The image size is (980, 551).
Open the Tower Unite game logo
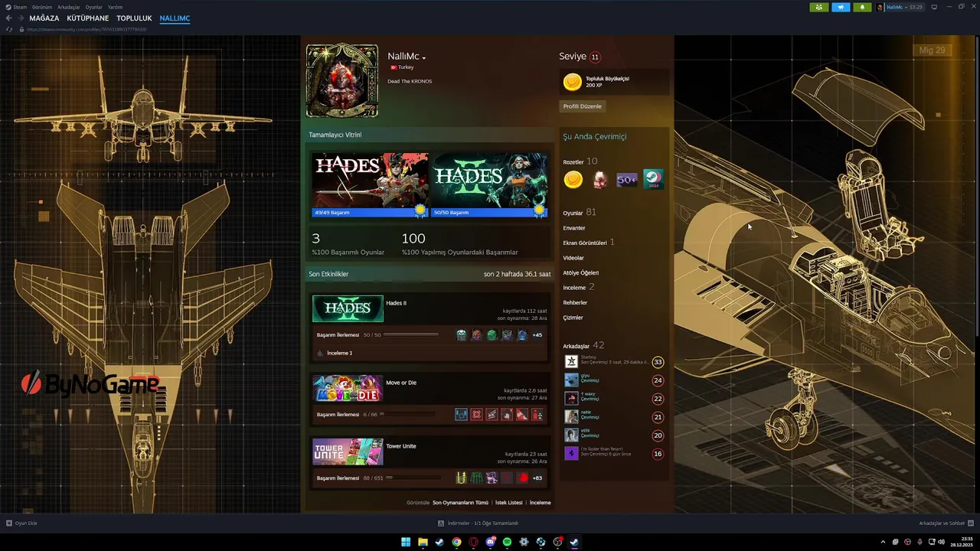coord(348,452)
